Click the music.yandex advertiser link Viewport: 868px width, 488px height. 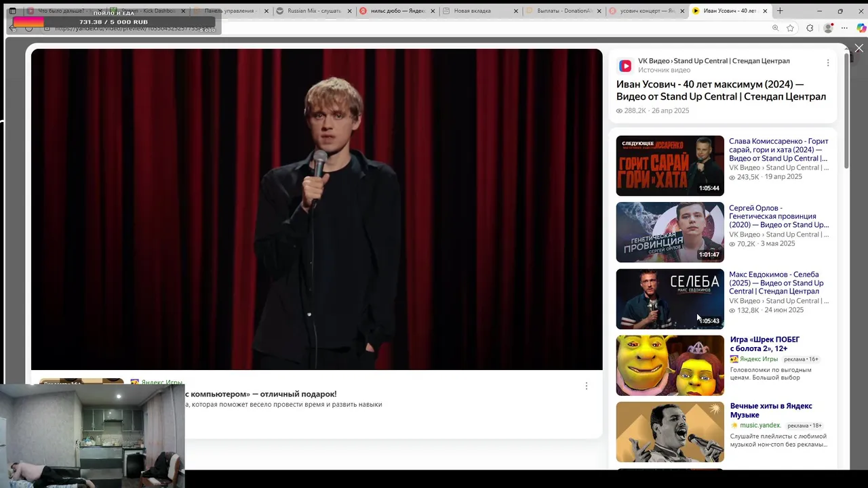click(x=759, y=426)
